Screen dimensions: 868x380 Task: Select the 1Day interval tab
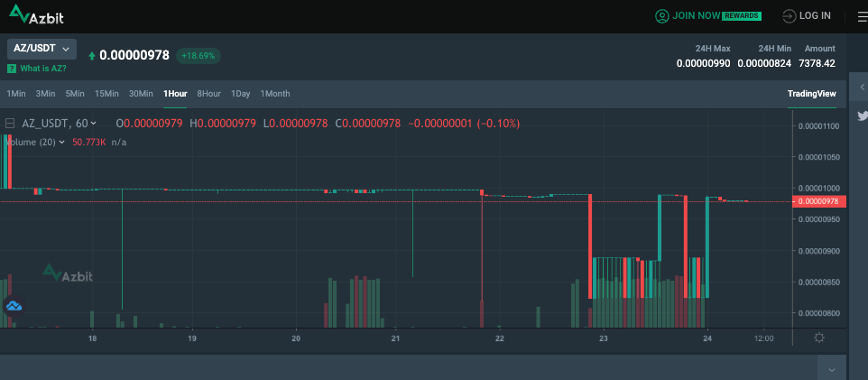(x=240, y=94)
